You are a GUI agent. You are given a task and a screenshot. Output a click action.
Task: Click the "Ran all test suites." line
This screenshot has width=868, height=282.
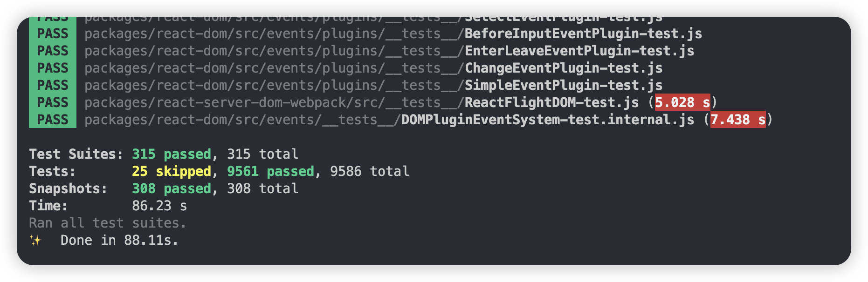108,223
